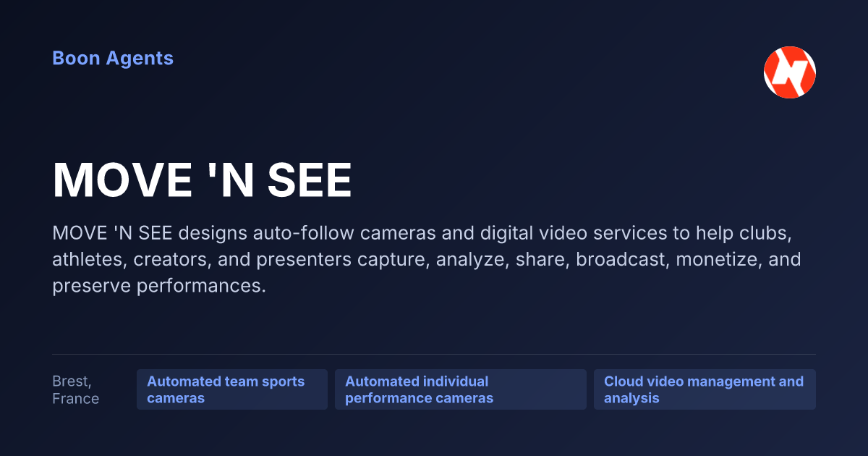Click the red circular logo icon
The height and width of the screenshot is (456, 868).
tap(790, 72)
